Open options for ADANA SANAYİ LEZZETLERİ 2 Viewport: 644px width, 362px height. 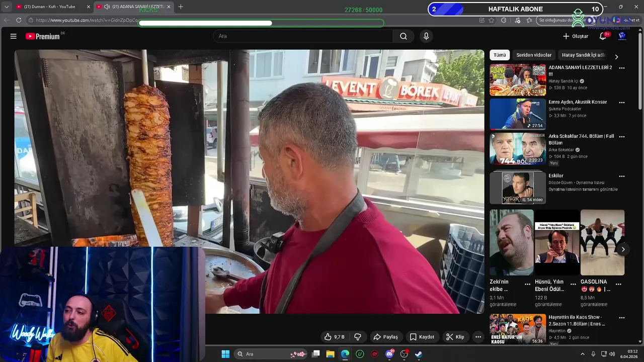point(622,68)
